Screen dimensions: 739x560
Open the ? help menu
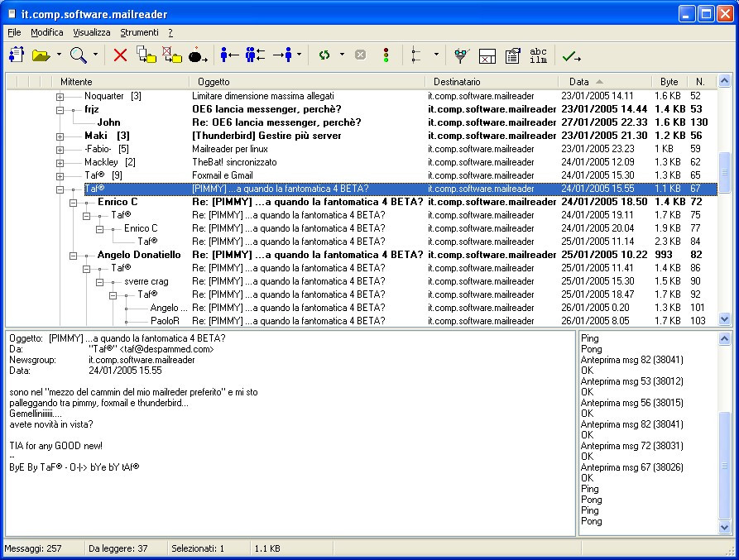coord(170,32)
